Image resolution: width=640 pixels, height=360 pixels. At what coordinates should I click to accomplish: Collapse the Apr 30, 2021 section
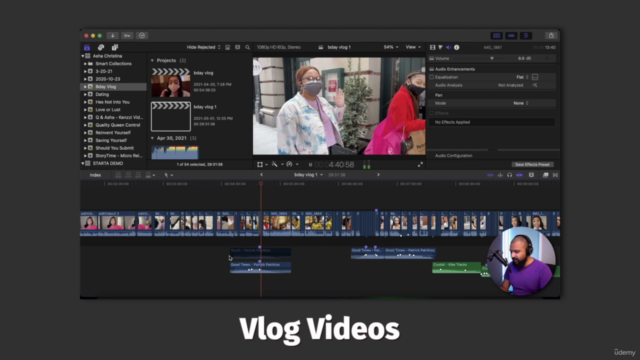(x=153, y=138)
